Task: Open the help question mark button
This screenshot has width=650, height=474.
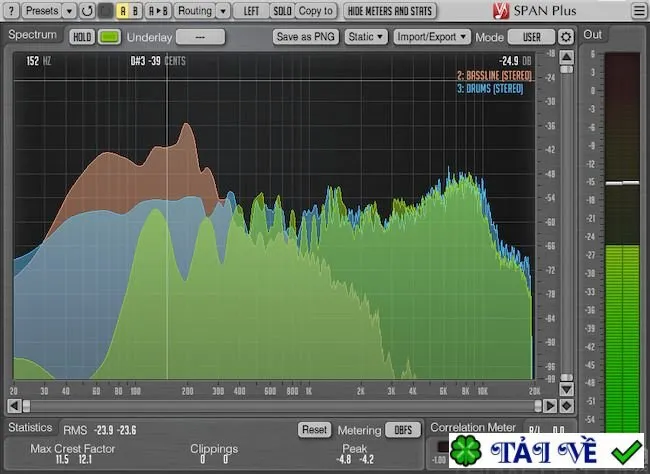Action: (11, 11)
